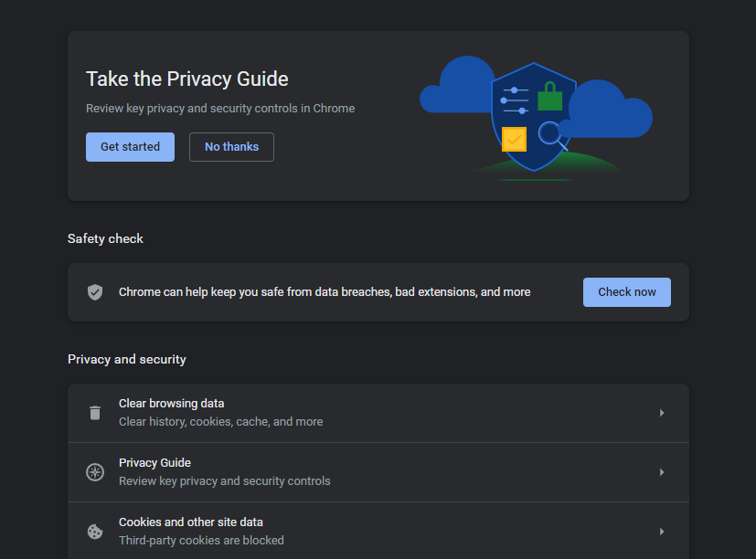Image resolution: width=756 pixels, height=559 pixels.
Task: Click the yellow checkmark box in illustration
Action: pos(514,139)
